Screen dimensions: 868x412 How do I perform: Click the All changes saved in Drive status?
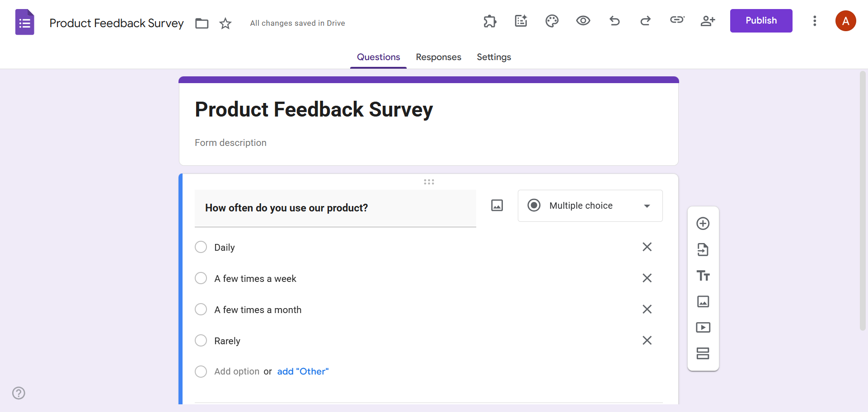tap(297, 23)
